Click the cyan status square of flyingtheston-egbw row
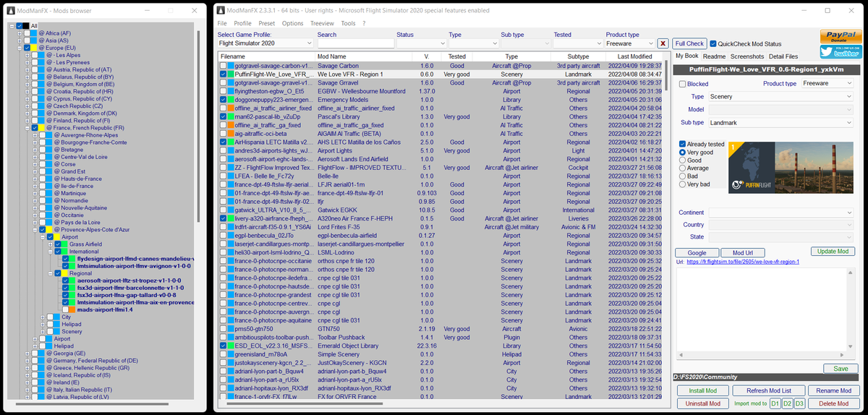Image resolution: width=868 pixels, height=415 pixels. (x=231, y=91)
